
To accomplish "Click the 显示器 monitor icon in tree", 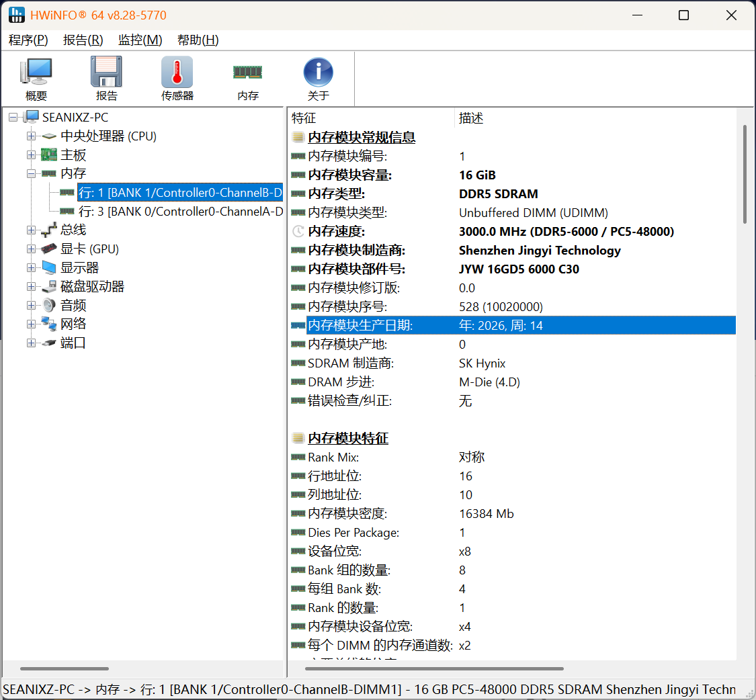I will pos(48,267).
